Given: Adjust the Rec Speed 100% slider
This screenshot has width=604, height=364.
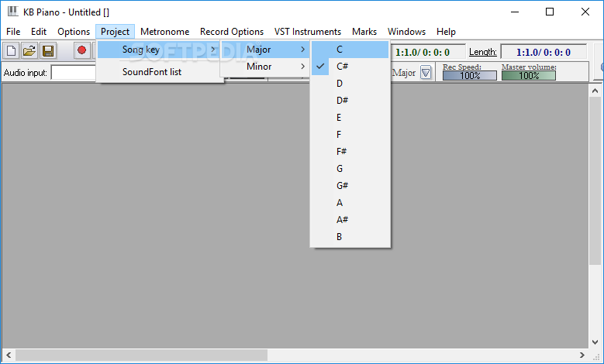Looking at the screenshot, I should click(x=470, y=75).
